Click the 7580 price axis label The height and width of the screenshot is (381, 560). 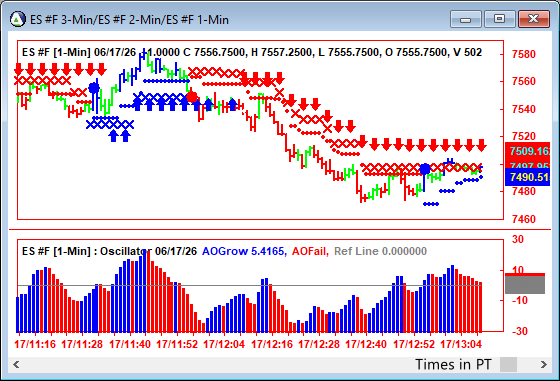[524, 54]
